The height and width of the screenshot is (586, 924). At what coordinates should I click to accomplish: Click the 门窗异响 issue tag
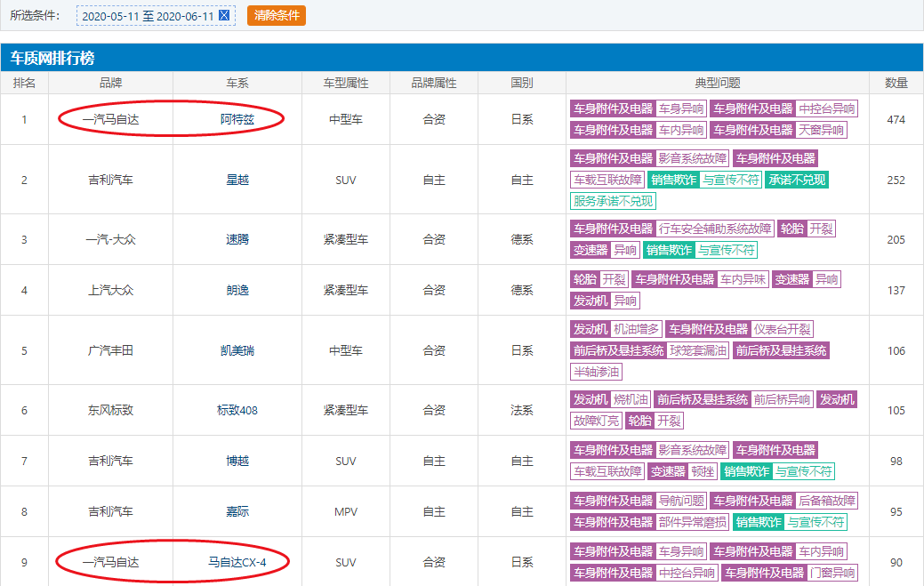832,574
